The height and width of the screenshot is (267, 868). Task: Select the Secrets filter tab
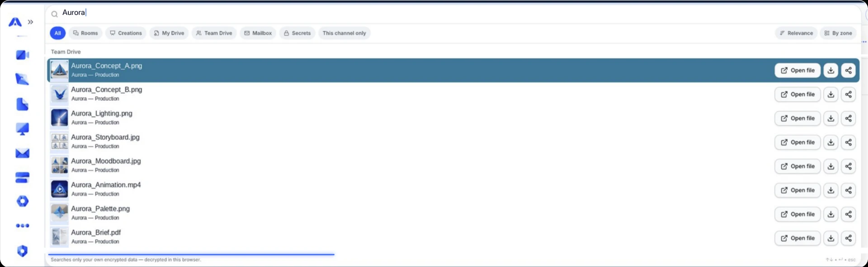pyautogui.click(x=297, y=33)
